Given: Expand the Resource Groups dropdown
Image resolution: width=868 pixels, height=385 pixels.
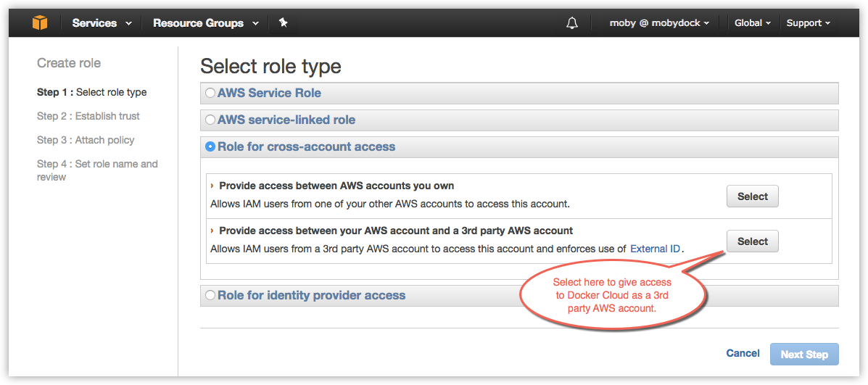Looking at the screenshot, I should tap(205, 23).
